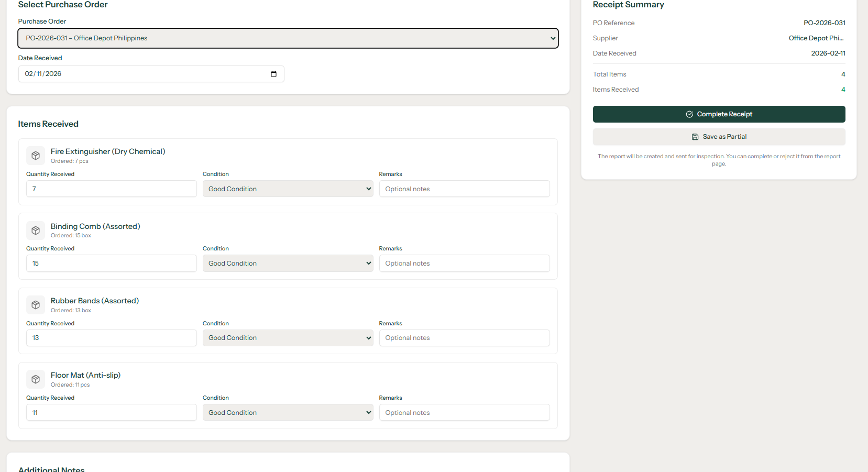Click the Date Received date field
Viewport: 868px width, 472px height.
(151, 74)
